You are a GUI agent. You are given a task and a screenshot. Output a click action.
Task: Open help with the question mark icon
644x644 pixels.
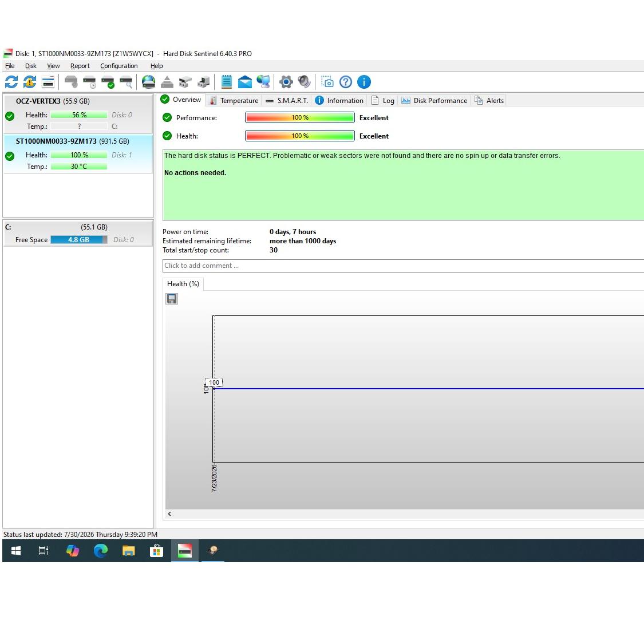pyautogui.click(x=346, y=82)
